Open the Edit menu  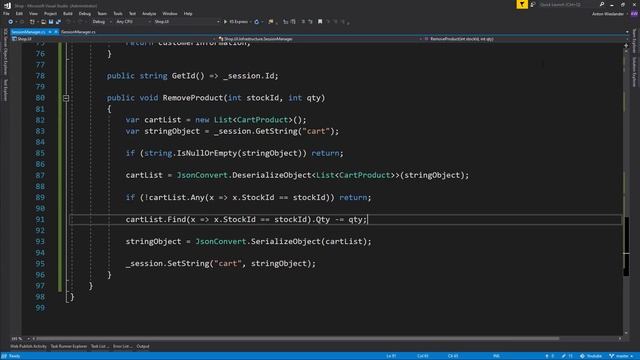tap(19, 13)
